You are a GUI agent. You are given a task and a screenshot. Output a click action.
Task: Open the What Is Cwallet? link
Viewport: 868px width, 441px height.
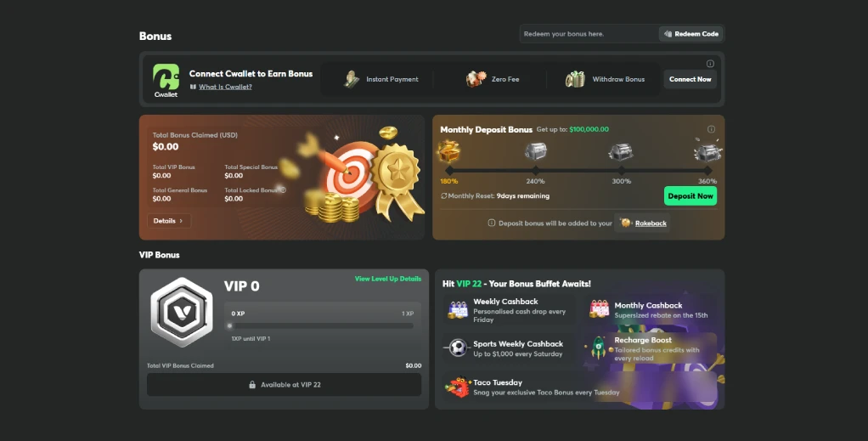click(225, 87)
